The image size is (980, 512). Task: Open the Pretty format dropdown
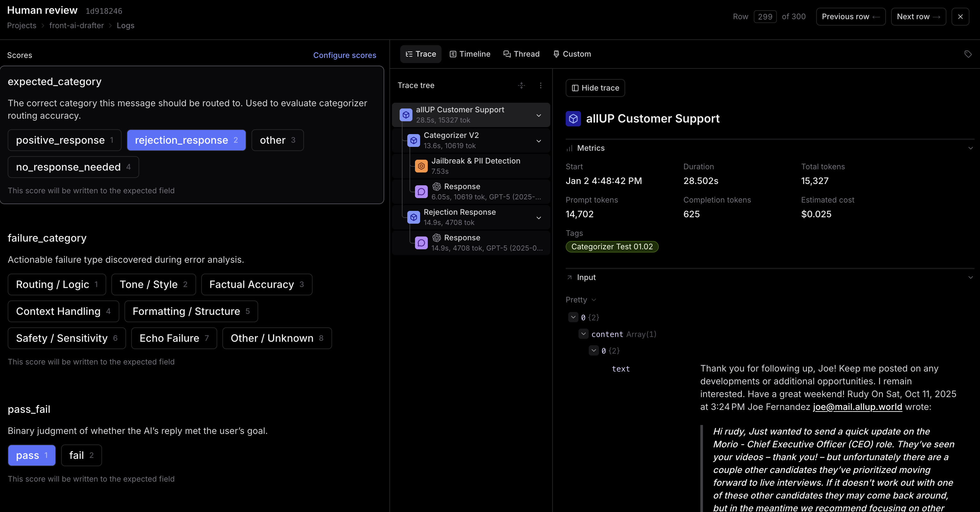[580, 300]
